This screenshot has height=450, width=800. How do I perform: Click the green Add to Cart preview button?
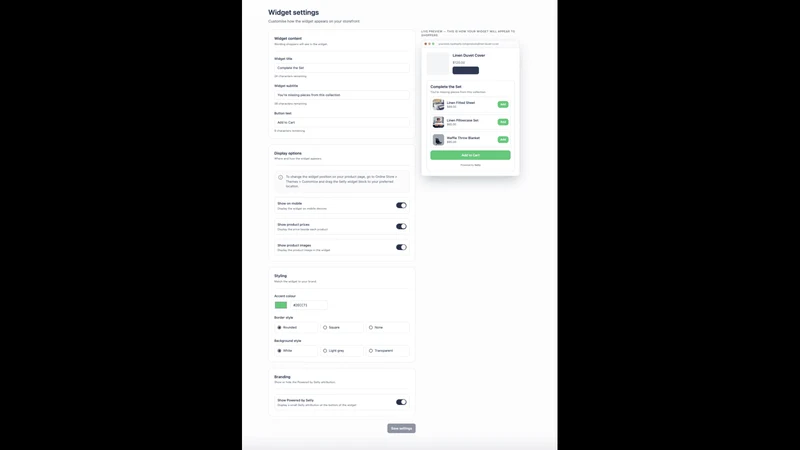470,155
